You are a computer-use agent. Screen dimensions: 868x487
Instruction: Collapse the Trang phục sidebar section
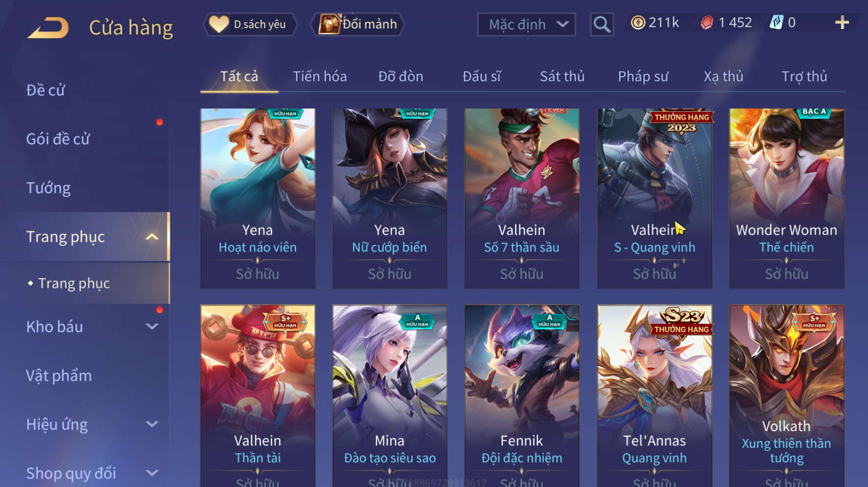(152, 237)
